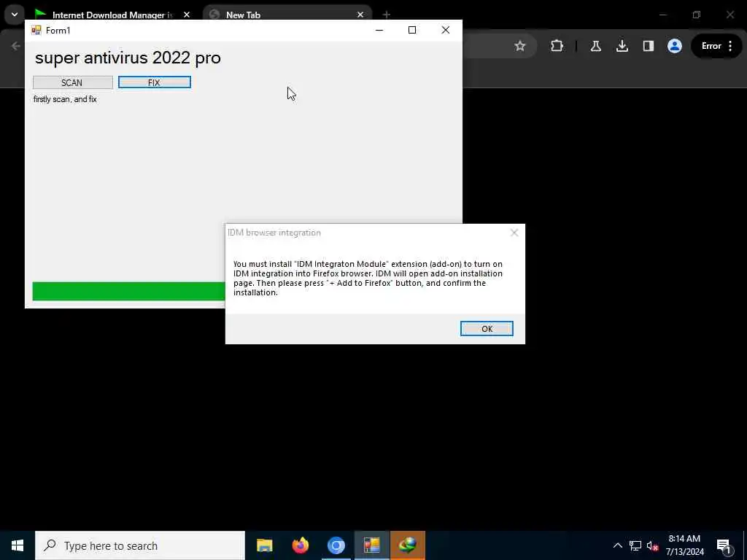Go back with the browser back arrow
Viewport: 747px width, 560px height.
[x=16, y=46]
